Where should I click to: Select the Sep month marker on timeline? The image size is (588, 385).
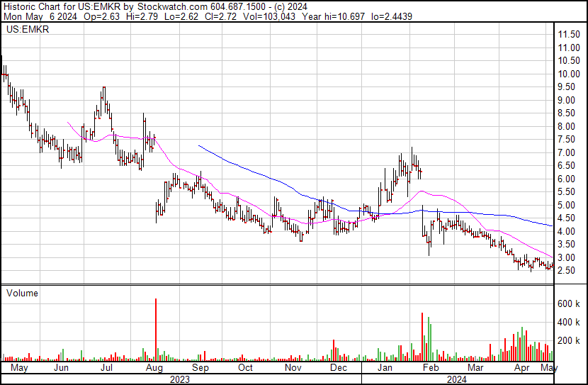click(200, 369)
